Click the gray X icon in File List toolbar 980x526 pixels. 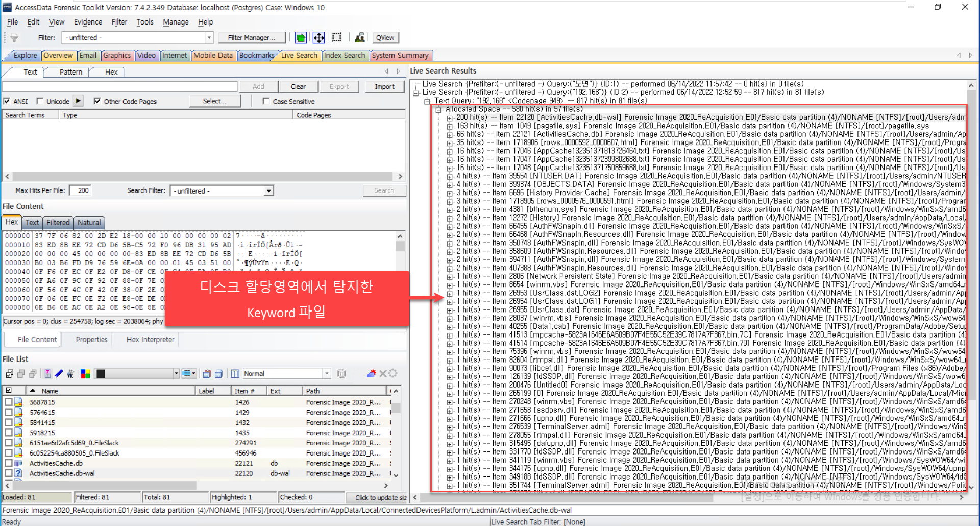click(383, 374)
